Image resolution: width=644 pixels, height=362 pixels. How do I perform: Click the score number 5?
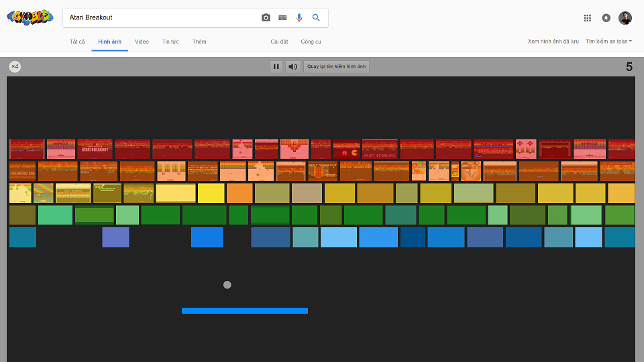(x=629, y=67)
